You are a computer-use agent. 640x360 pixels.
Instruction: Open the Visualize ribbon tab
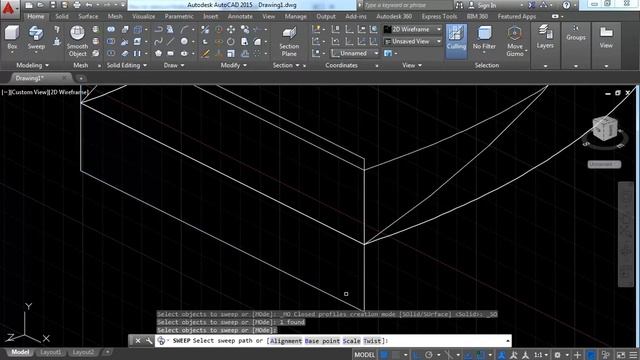click(144, 16)
